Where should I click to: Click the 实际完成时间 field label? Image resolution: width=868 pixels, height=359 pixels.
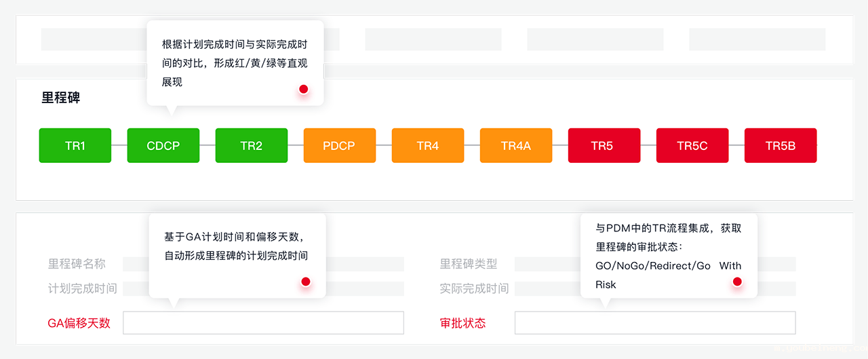(474, 288)
